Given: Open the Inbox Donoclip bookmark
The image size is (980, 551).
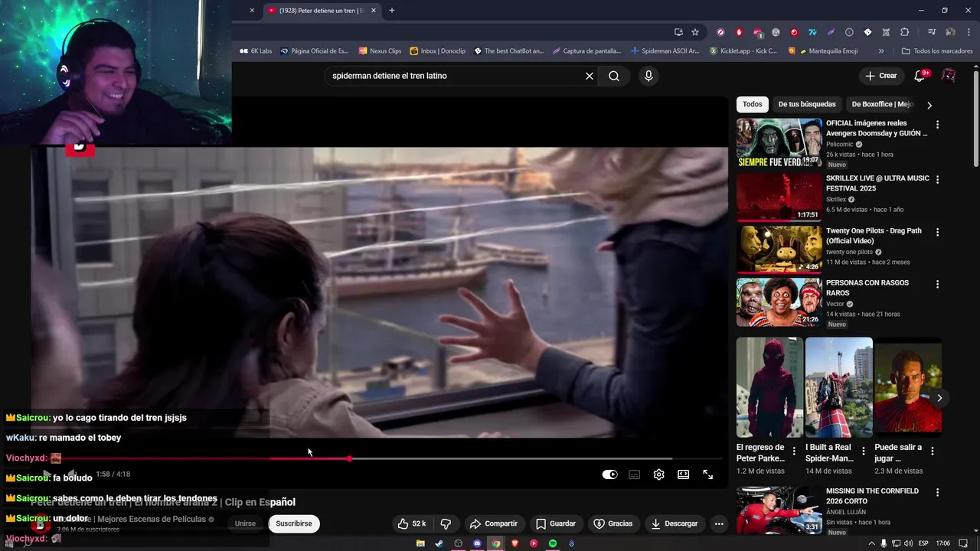Looking at the screenshot, I should (438, 51).
